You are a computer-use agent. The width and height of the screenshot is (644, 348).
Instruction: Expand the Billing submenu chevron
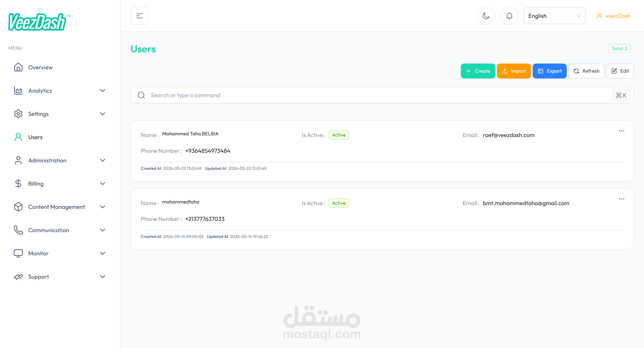[x=102, y=183]
